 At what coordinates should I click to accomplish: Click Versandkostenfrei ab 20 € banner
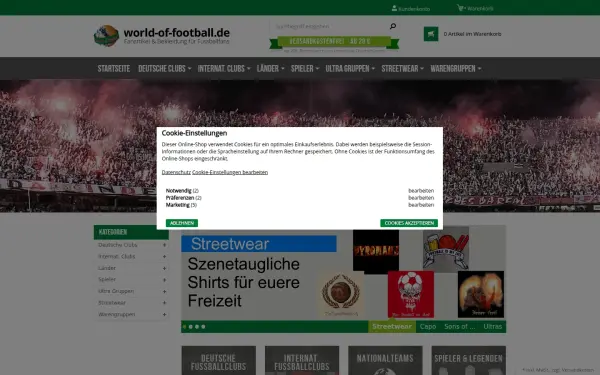point(334,42)
